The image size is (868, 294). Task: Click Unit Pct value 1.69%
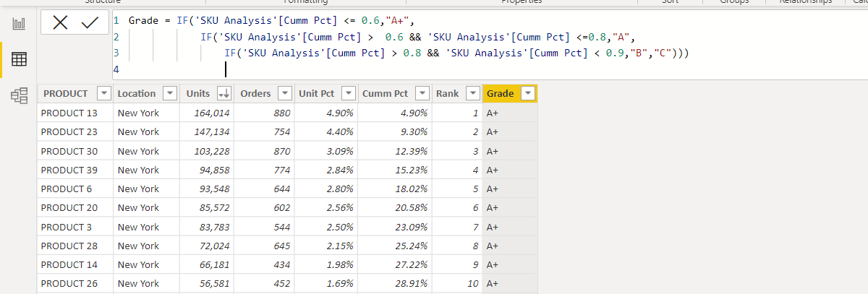(340, 283)
